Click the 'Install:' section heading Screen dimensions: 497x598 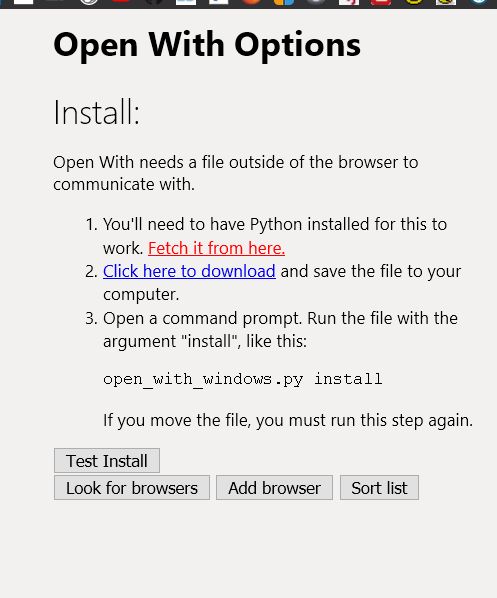point(97,112)
